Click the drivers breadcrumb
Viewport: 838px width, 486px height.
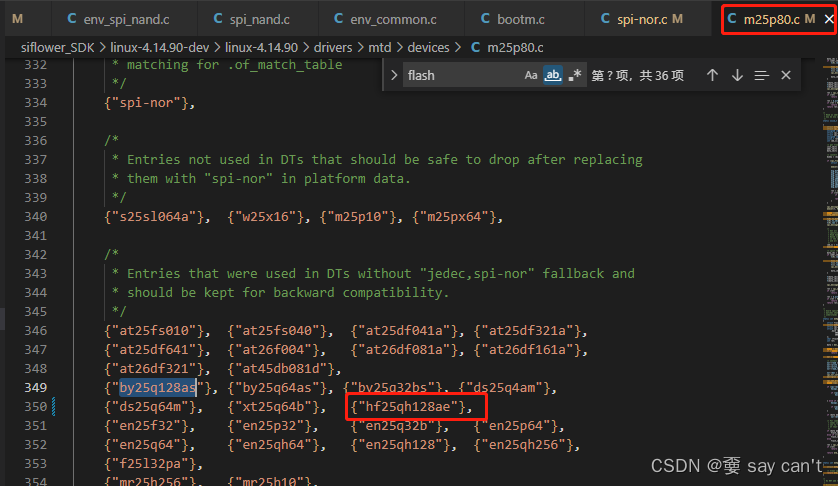point(332,48)
